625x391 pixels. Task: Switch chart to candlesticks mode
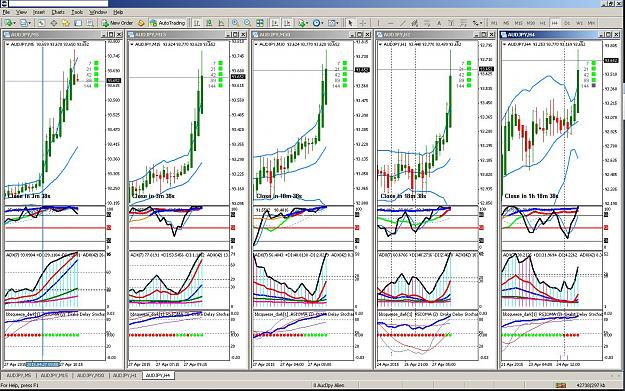208,23
